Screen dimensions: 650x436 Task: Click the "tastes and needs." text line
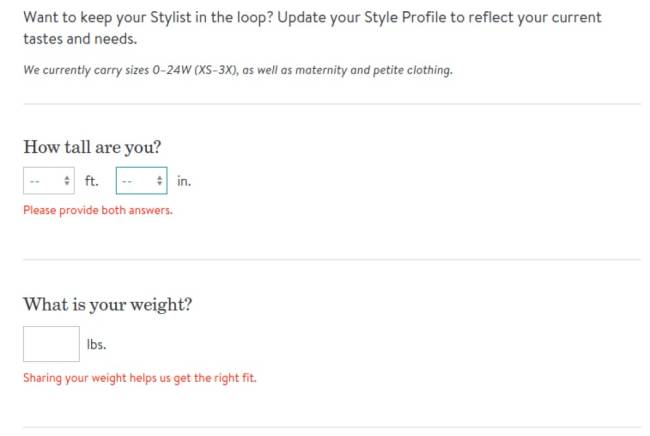pyautogui.click(x=80, y=39)
